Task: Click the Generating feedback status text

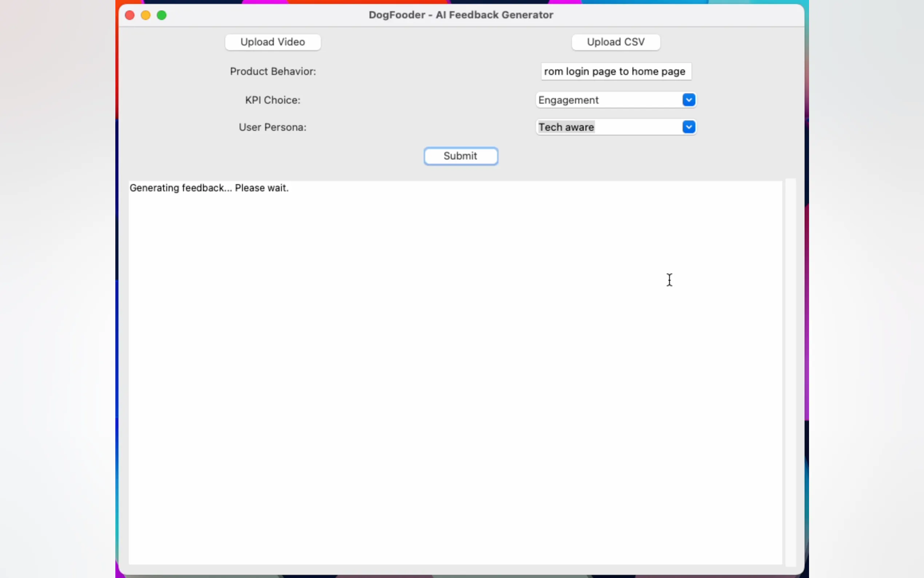Action: (x=209, y=188)
